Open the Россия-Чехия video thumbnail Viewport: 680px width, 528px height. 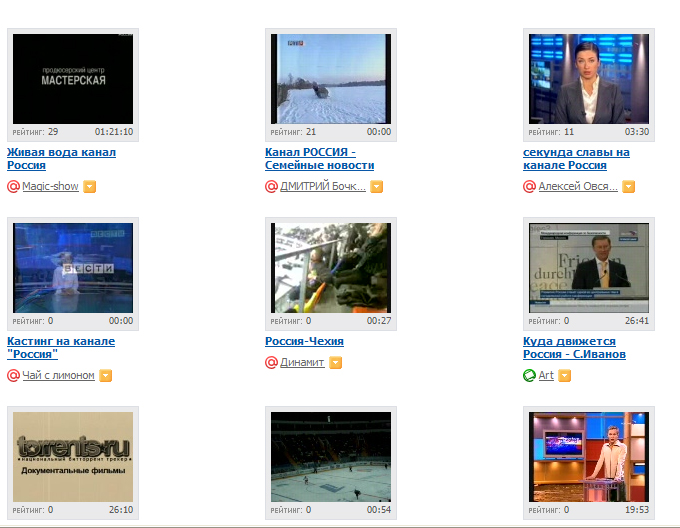pos(331,268)
